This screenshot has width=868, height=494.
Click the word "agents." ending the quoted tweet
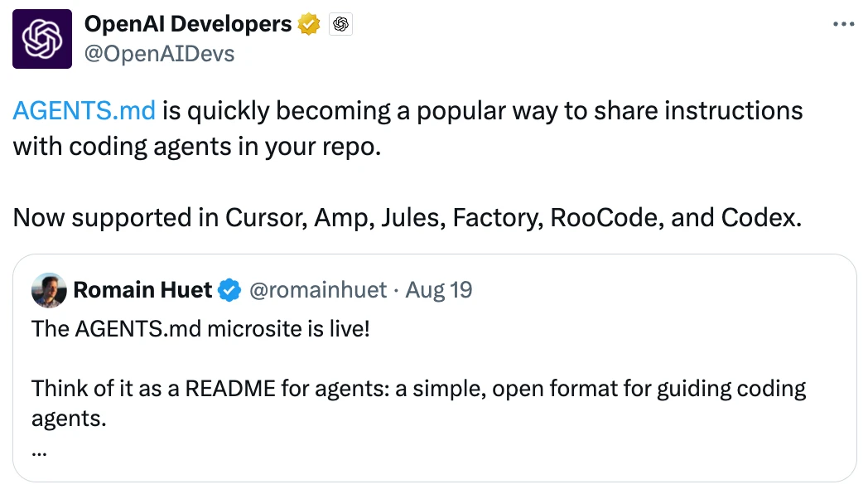69,419
